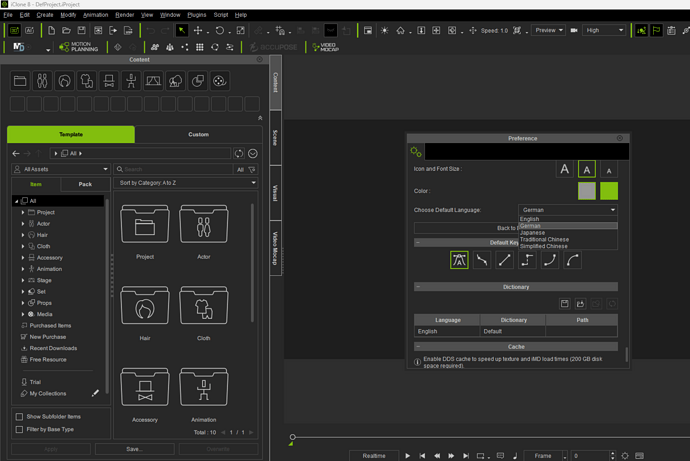Screen dimensions: 690x461
Task: Open the Render menu
Action: click(x=125, y=15)
